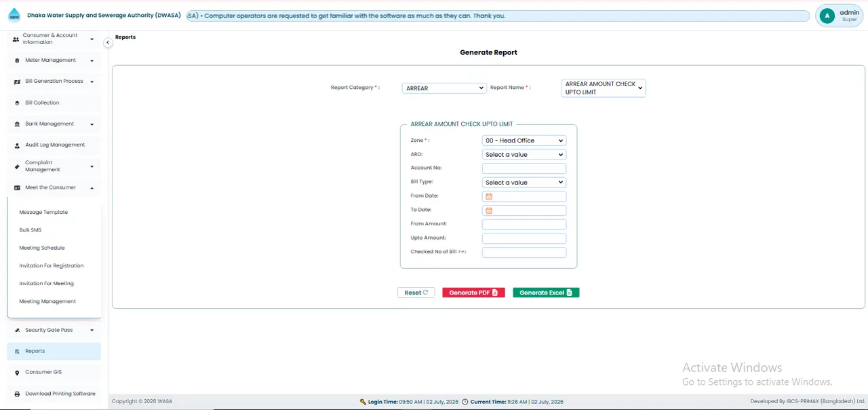The image size is (868, 410).
Task: Collapse the sidebar with the arrow button
Action: coord(108,43)
